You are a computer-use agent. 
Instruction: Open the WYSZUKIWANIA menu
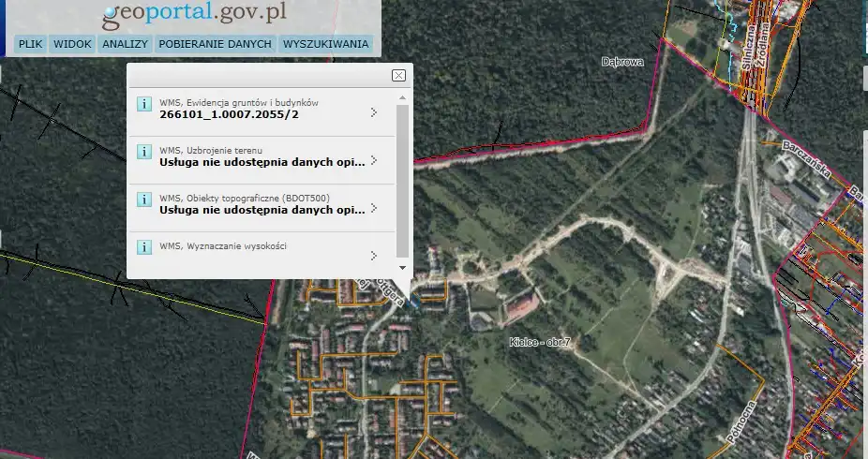tap(325, 44)
